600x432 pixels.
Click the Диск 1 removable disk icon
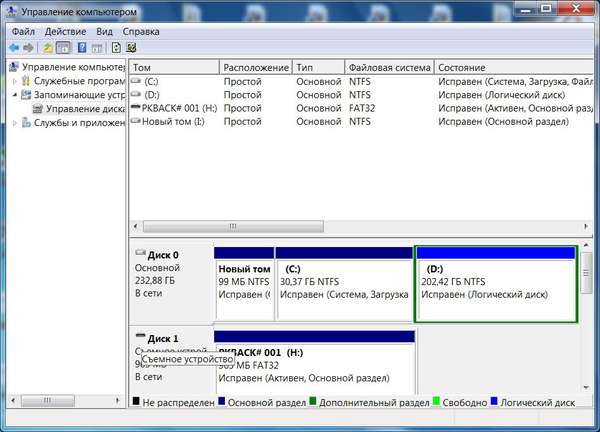click(140, 336)
